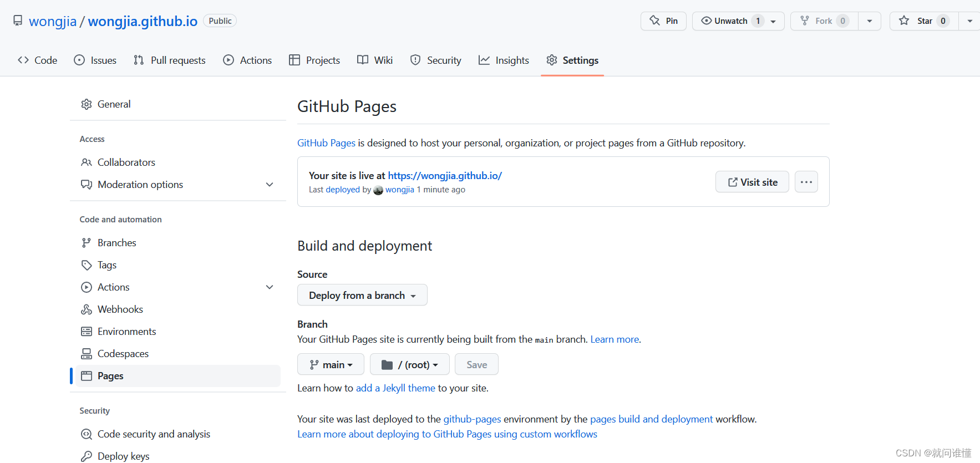Click the Fork button
Viewport: 980px width, 463px height.
tap(824, 21)
